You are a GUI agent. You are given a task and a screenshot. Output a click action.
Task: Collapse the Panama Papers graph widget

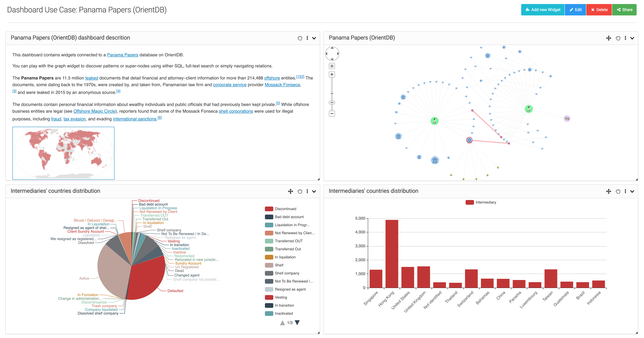(632, 38)
